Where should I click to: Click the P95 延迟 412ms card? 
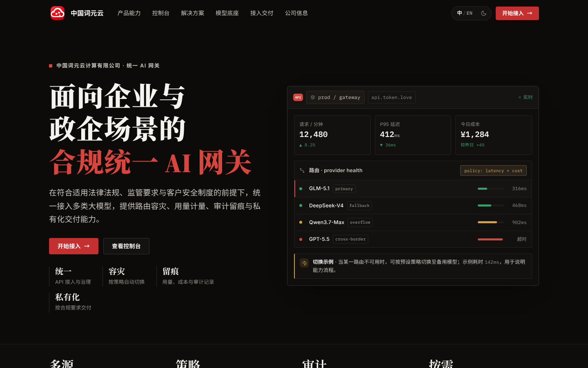tap(413, 135)
